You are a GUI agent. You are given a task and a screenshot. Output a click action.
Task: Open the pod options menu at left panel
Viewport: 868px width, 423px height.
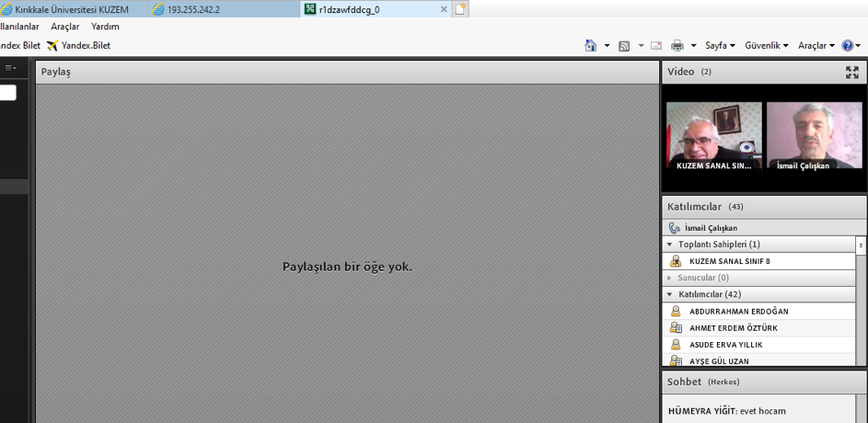click(10, 68)
